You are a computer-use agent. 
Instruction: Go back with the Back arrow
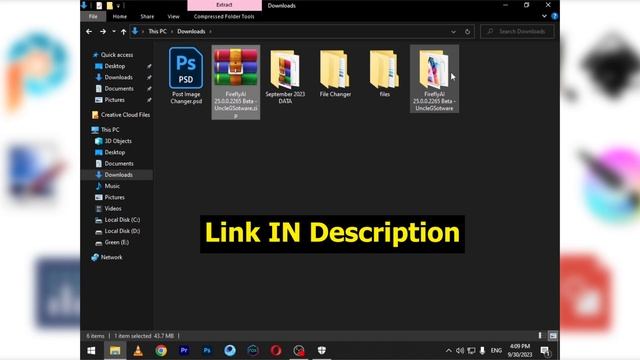89,31
